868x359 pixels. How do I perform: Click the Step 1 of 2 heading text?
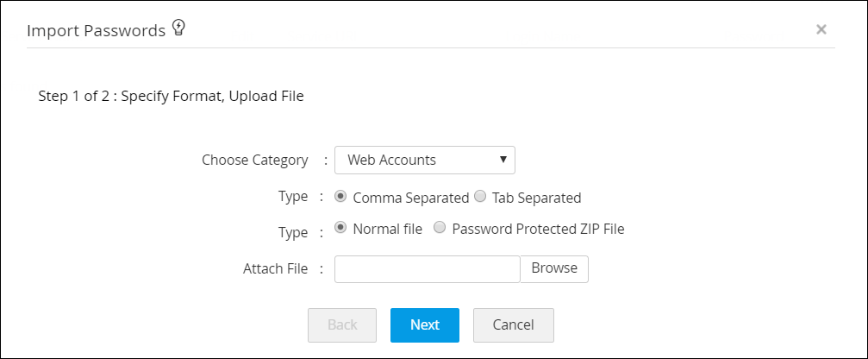point(171,96)
